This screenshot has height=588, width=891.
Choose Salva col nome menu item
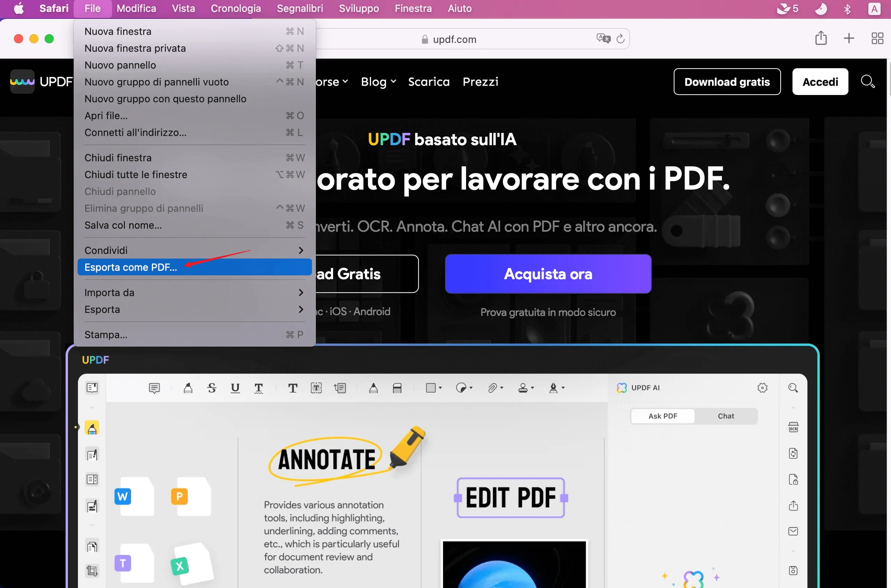194,225
